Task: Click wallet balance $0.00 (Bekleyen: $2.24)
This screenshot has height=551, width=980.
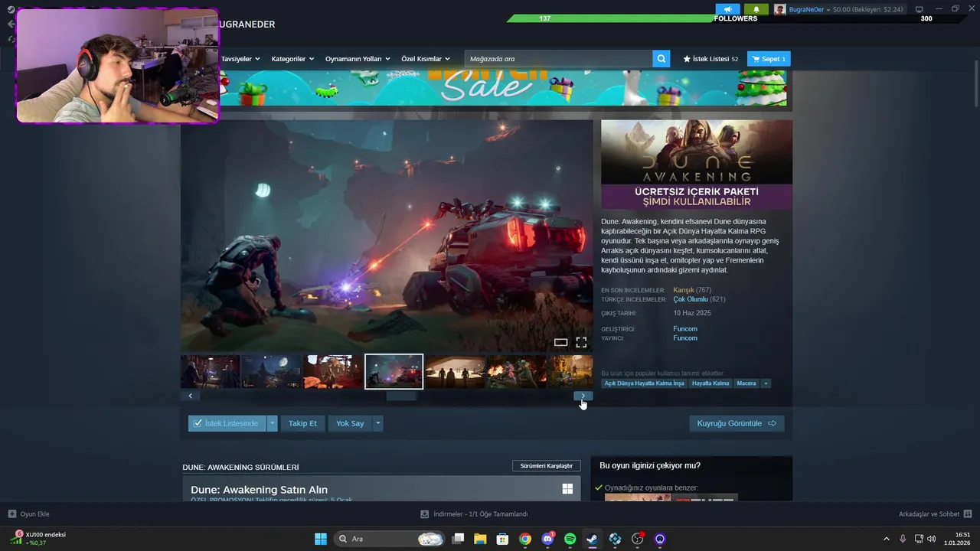Action: (x=868, y=9)
